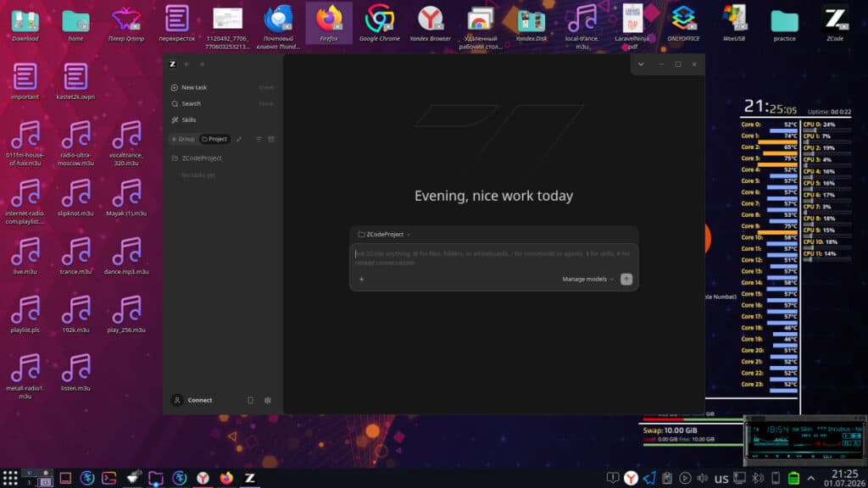Screen dimensions: 868x488
Task: Send the prompt with the arrow-up button
Action: [x=626, y=279]
